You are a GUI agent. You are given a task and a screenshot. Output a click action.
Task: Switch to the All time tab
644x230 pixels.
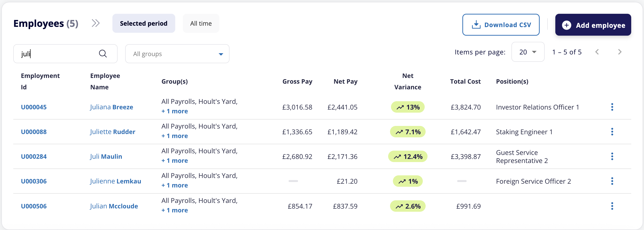[x=201, y=23]
